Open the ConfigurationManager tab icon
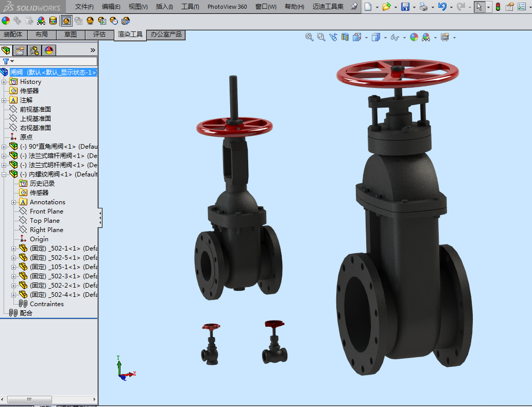 point(35,50)
